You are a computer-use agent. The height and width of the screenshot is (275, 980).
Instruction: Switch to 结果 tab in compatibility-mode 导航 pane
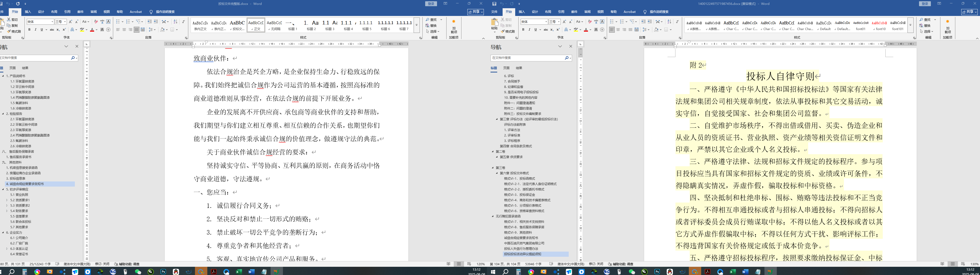519,68
